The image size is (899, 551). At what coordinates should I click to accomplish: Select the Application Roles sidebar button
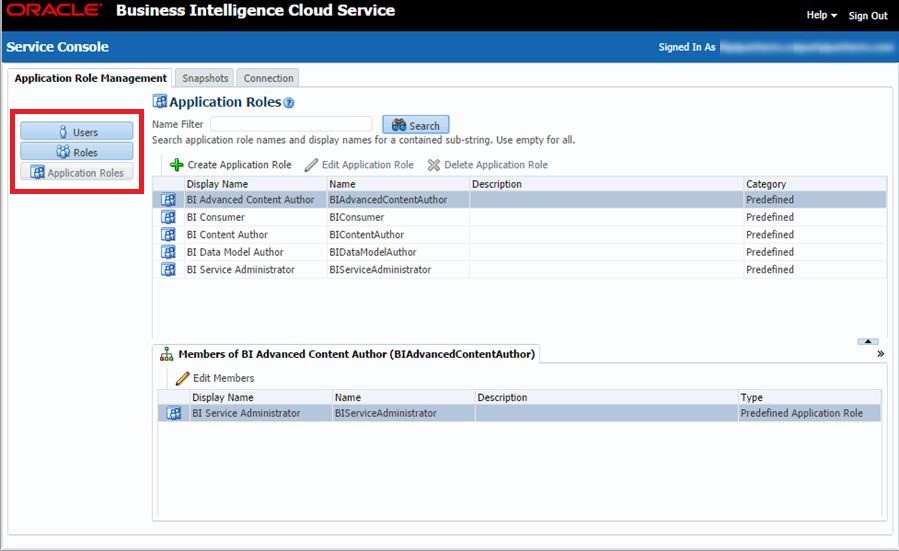click(x=77, y=173)
